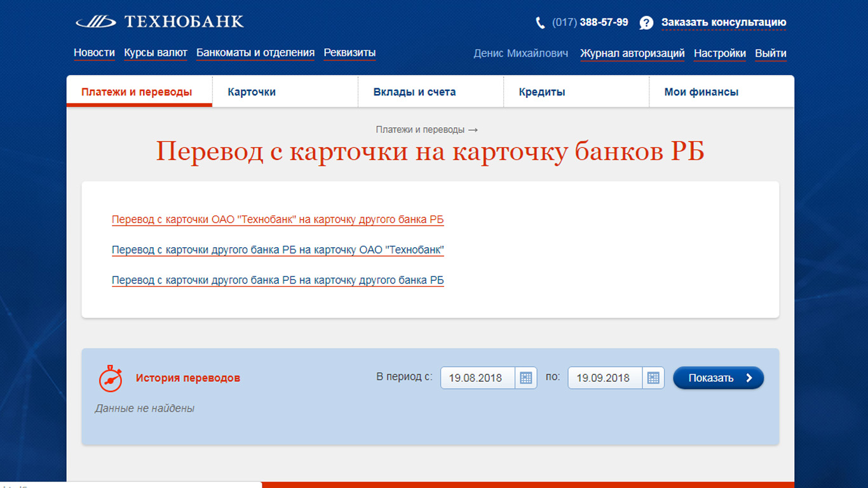Click the phone number 388-57-99
The height and width of the screenshot is (488, 868).
[604, 23]
